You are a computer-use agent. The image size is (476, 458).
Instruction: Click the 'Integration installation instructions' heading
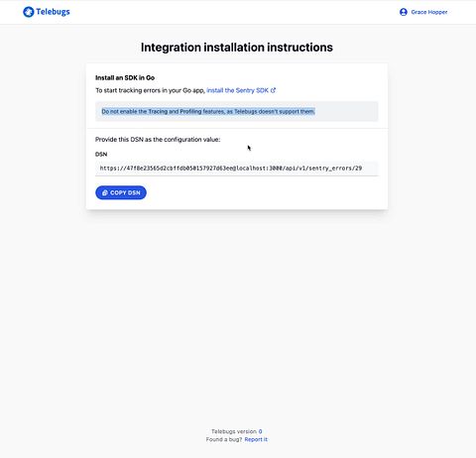point(237,48)
